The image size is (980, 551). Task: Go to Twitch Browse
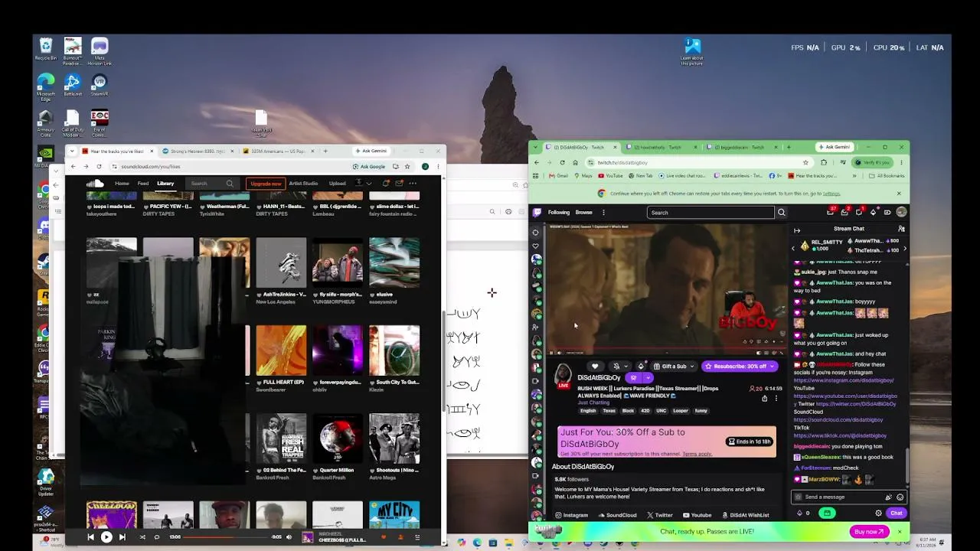coord(584,213)
